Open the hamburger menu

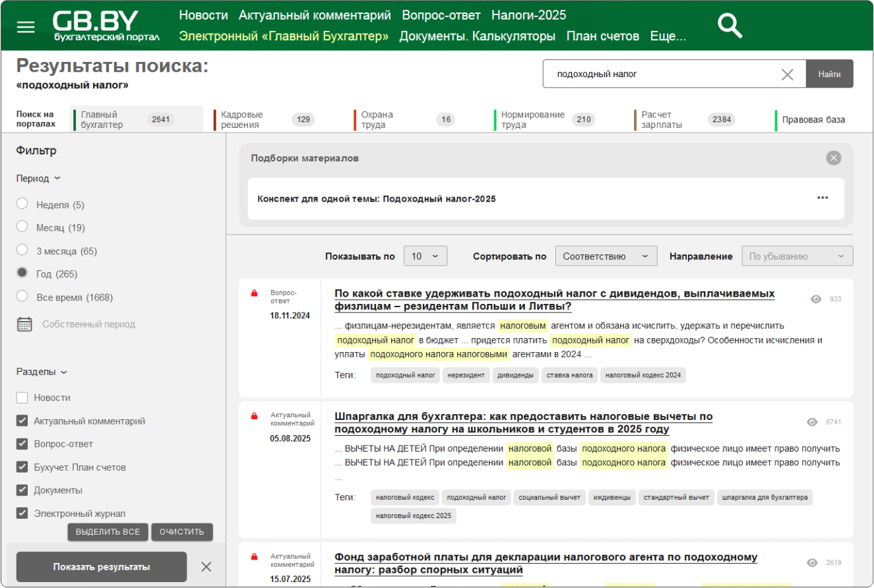click(26, 27)
